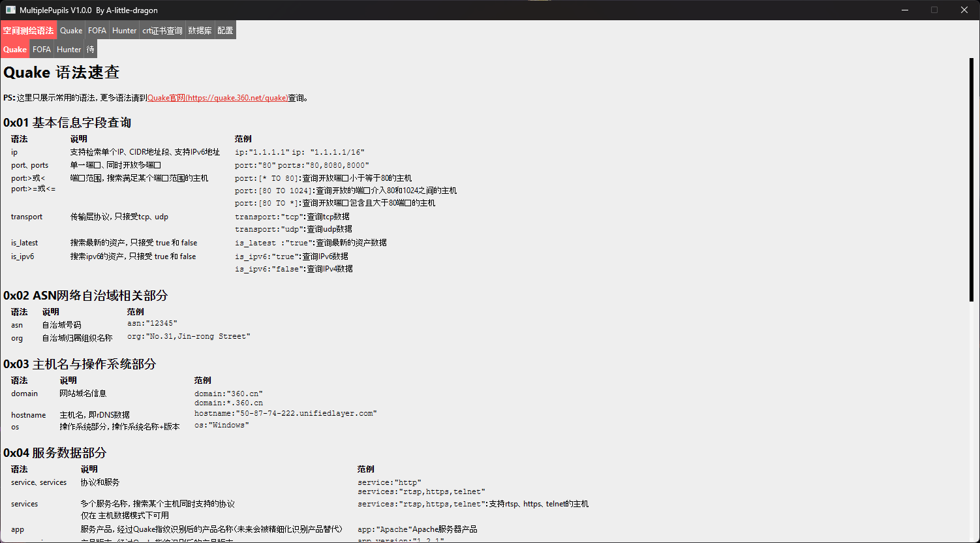This screenshot has height=543, width=980.
Task: Click the 主机名, 即rDNS数据 description
Action: coord(95,415)
